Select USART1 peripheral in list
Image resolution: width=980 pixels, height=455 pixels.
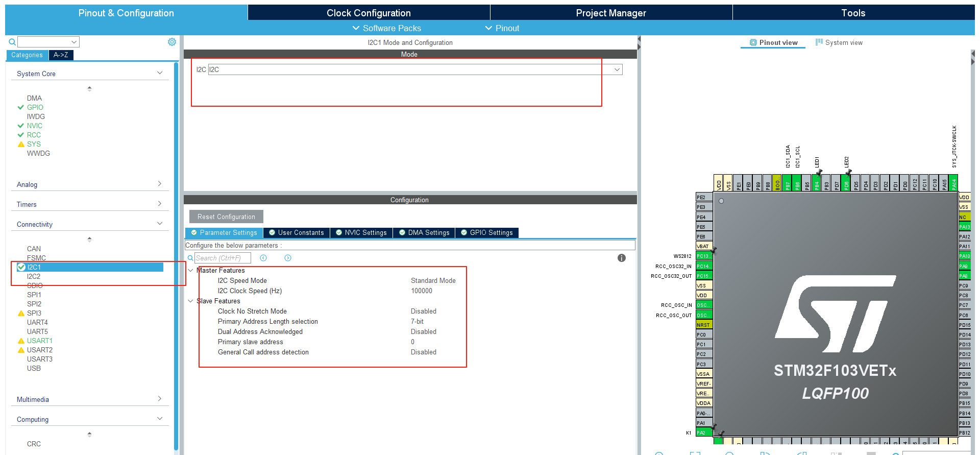point(40,341)
